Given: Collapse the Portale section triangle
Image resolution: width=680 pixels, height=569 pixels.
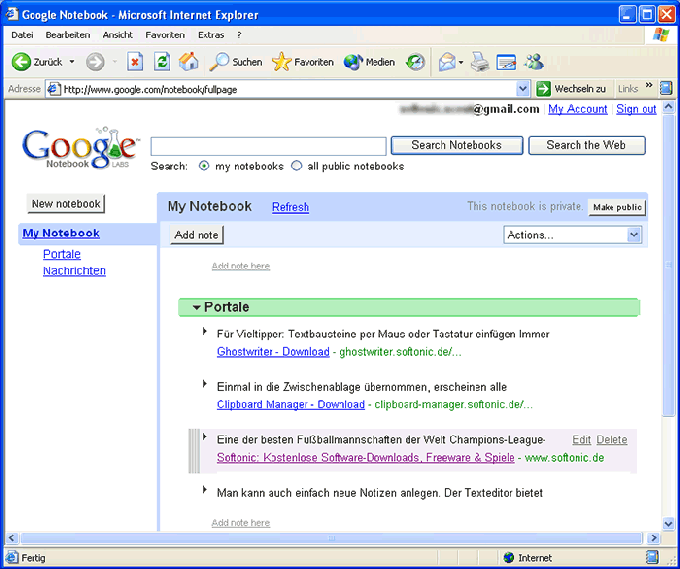Looking at the screenshot, I should click(196, 307).
